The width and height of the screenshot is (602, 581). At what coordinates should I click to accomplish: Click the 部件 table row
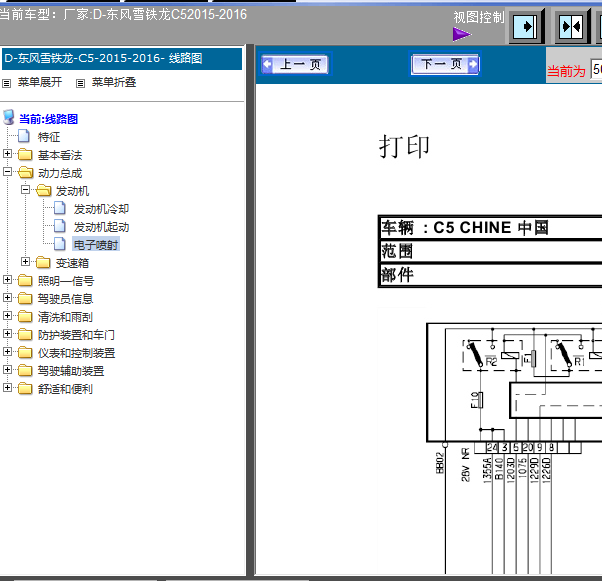[491, 275]
